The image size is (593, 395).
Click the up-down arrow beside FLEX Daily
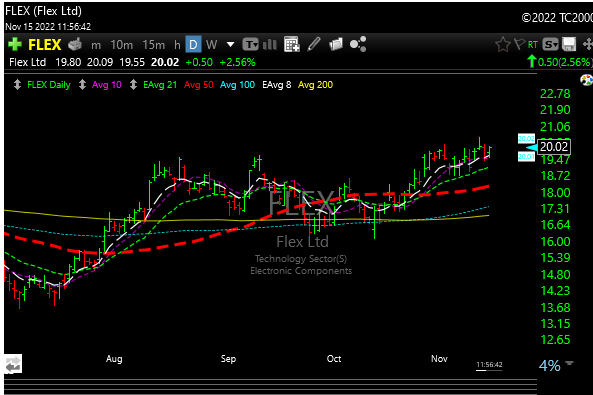point(17,85)
